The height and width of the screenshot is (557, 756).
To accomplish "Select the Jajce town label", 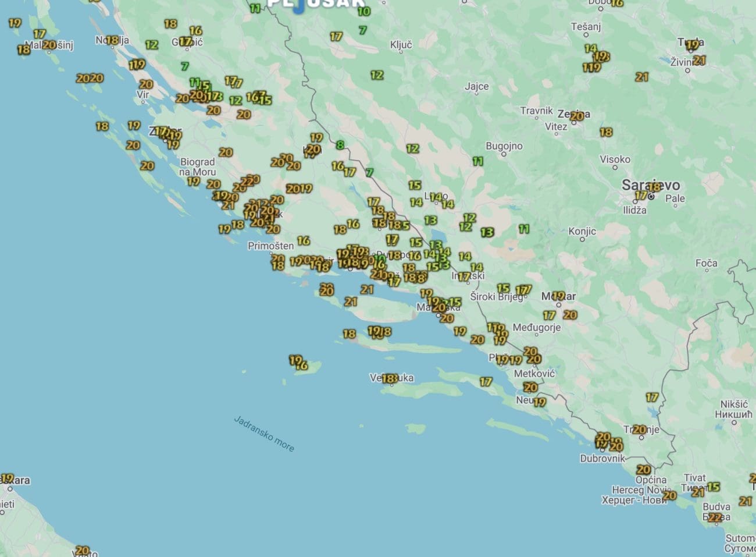I will click(x=476, y=87).
